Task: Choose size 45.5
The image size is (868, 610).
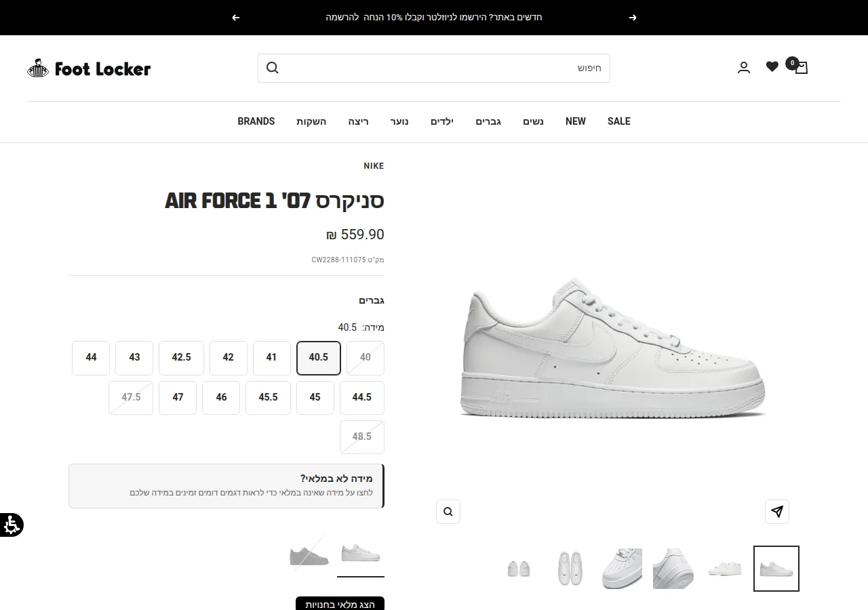Action: click(x=269, y=398)
